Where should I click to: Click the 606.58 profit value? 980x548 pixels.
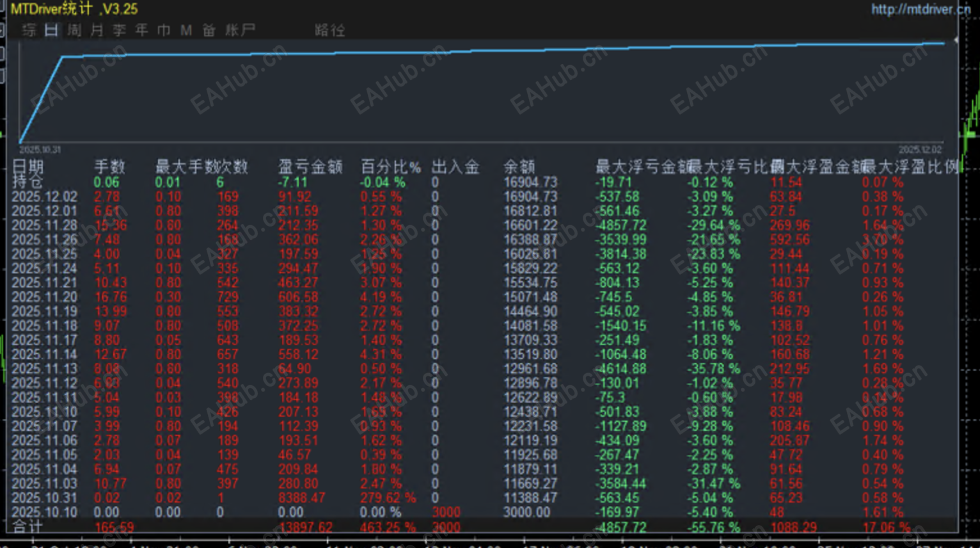[298, 297]
